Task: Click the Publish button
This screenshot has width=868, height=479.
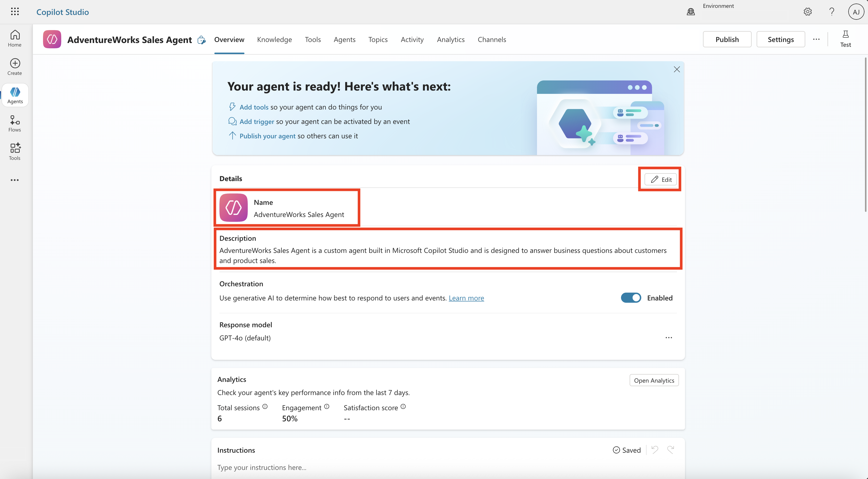Action: [727, 39]
